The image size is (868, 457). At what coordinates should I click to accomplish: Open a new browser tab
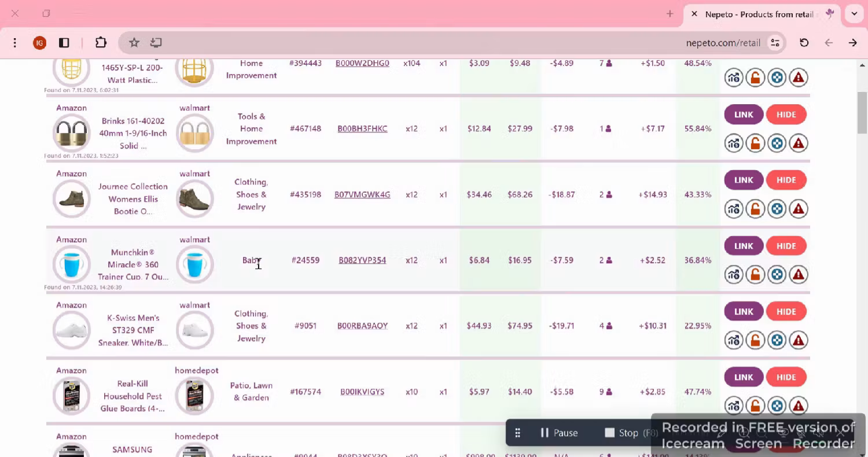click(x=670, y=14)
